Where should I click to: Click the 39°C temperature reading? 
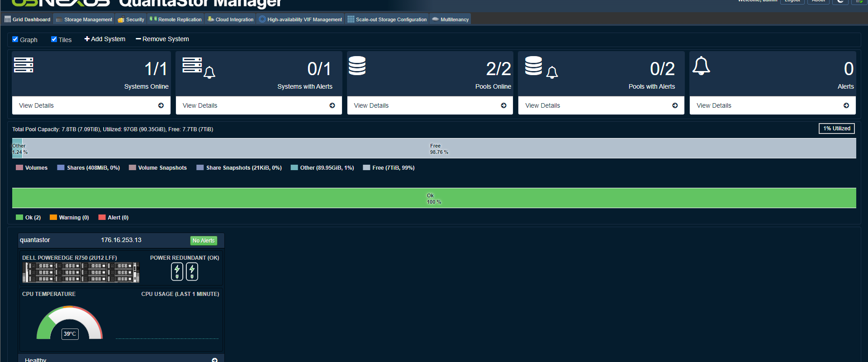[70, 334]
